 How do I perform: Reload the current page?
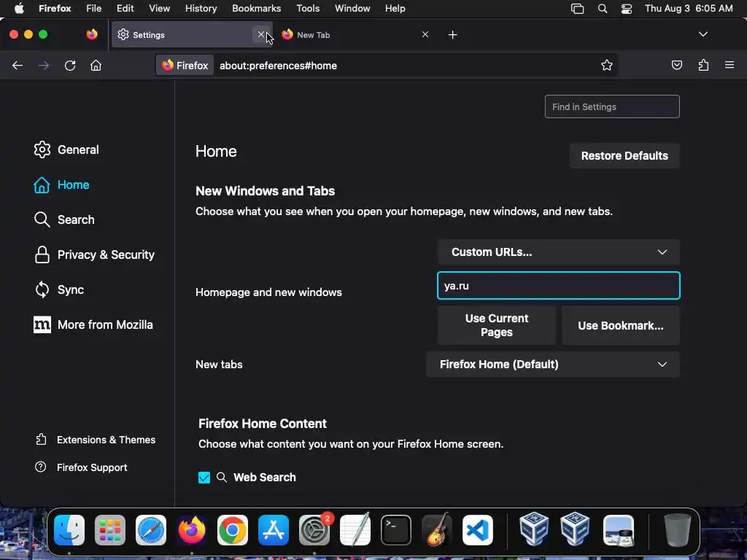(70, 65)
